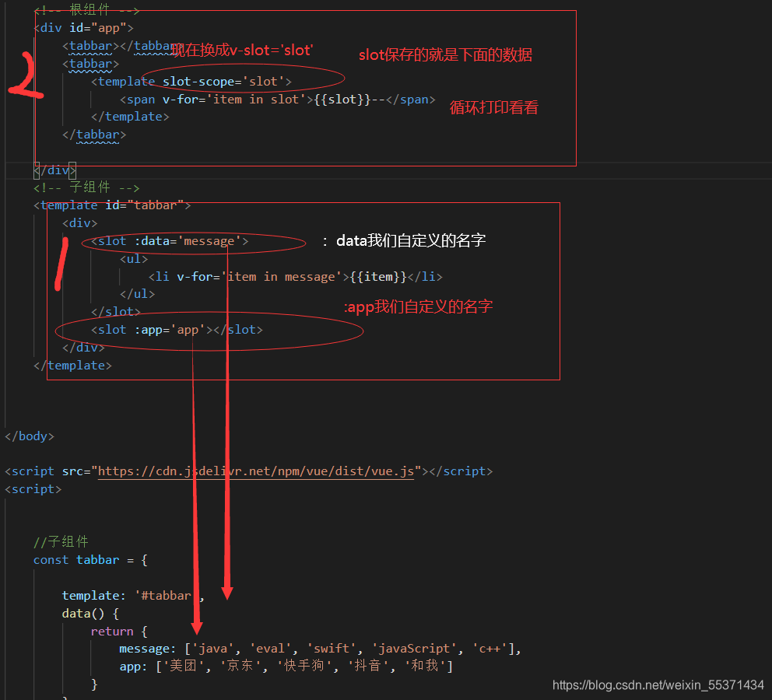The width and height of the screenshot is (772, 700).
Task: Click the data() function line
Action: [x=90, y=614]
